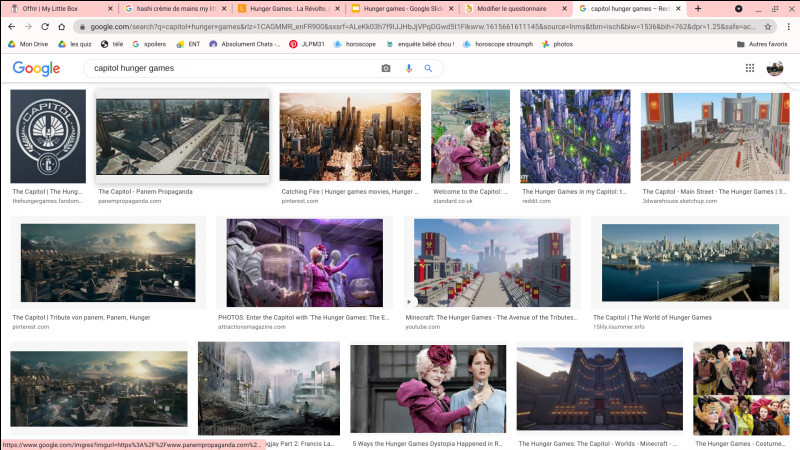This screenshot has height=450, width=800.
Task: Click '3dwarehouse.sketchup.com' source text
Action: [x=680, y=201]
